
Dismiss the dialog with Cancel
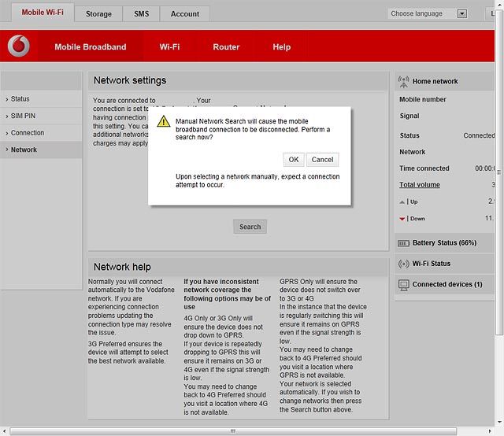tap(322, 160)
